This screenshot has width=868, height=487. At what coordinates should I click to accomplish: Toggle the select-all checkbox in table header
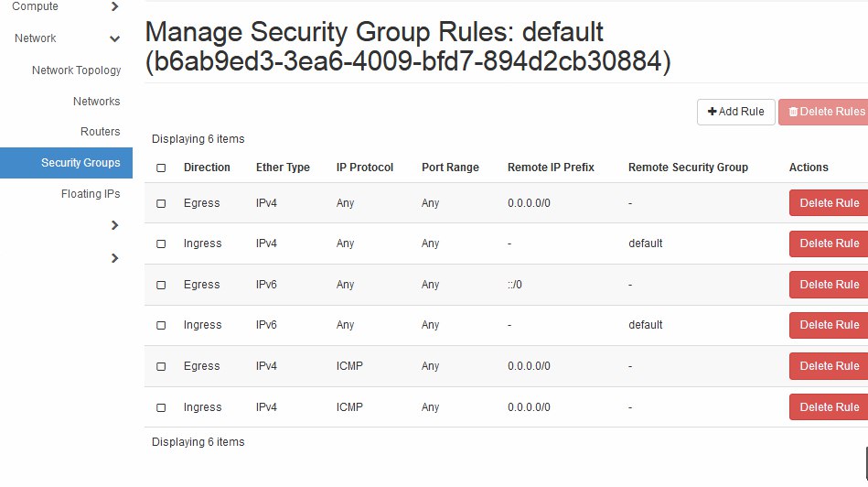coord(161,168)
